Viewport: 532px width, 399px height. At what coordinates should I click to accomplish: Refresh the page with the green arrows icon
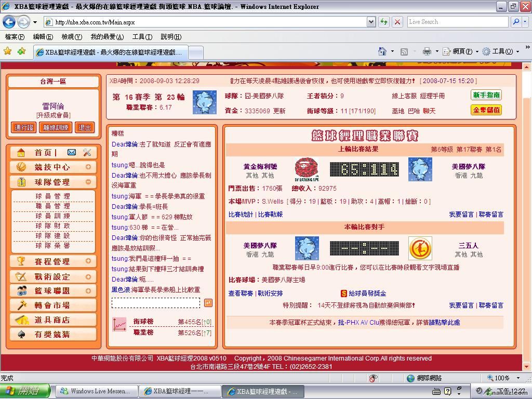click(384, 22)
